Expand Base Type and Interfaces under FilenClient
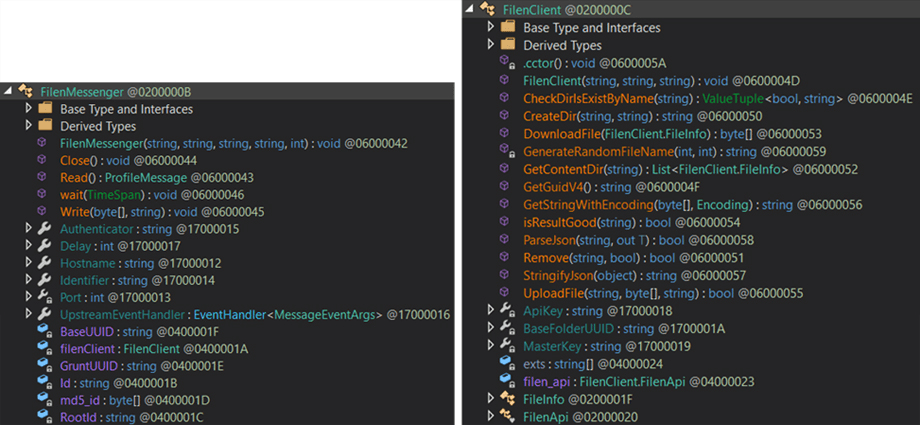920x425 pixels. tap(491, 27)
